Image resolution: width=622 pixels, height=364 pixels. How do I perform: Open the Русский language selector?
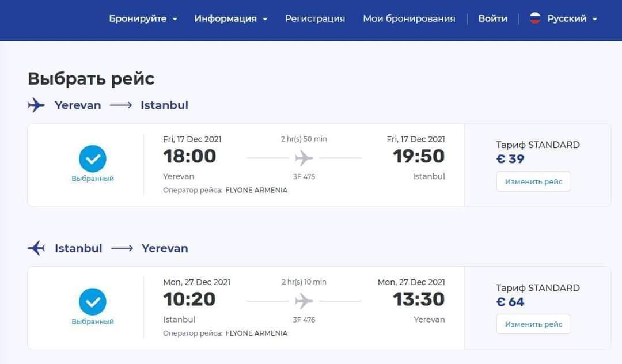(572, 18)
